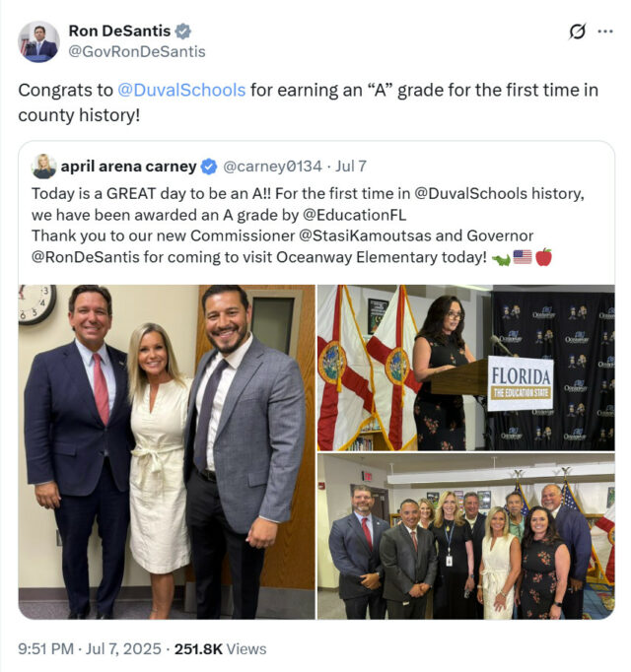Open photo of three people posing
The height and width of the screenshot is (672, 631).
[x=167, y=451]
